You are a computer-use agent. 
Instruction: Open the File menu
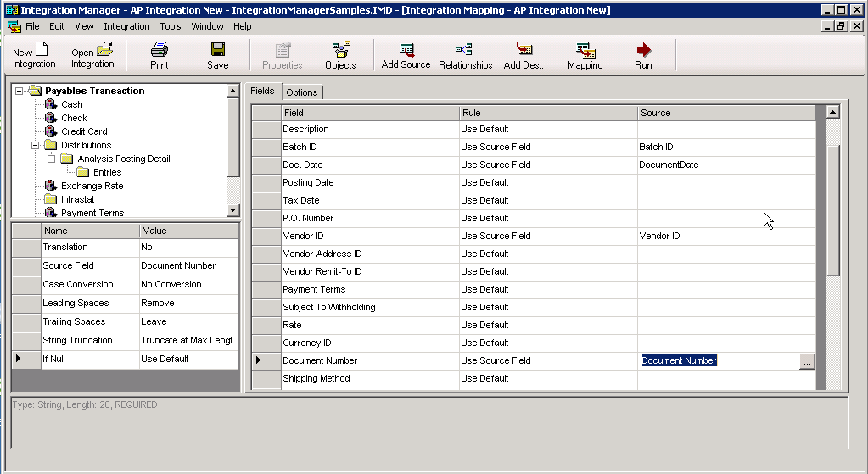point(32,26)
